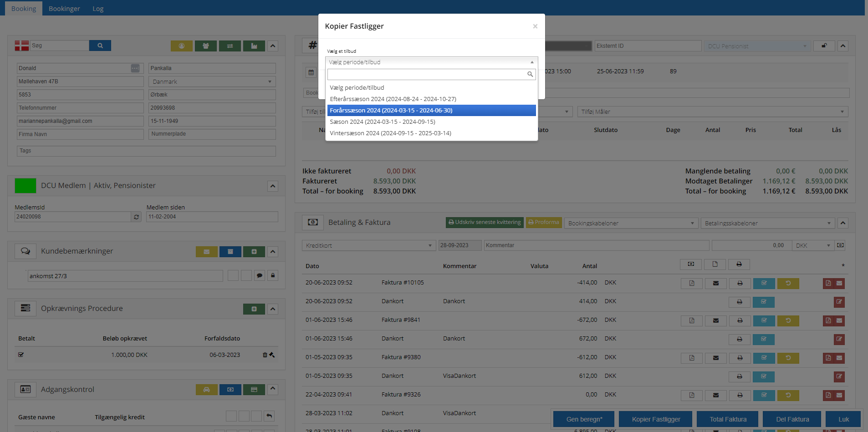Select Efterårssæson 2024 from the dropdown list
Image resolution: width=868 pixels, height=432 pixels.
(393, 99)
